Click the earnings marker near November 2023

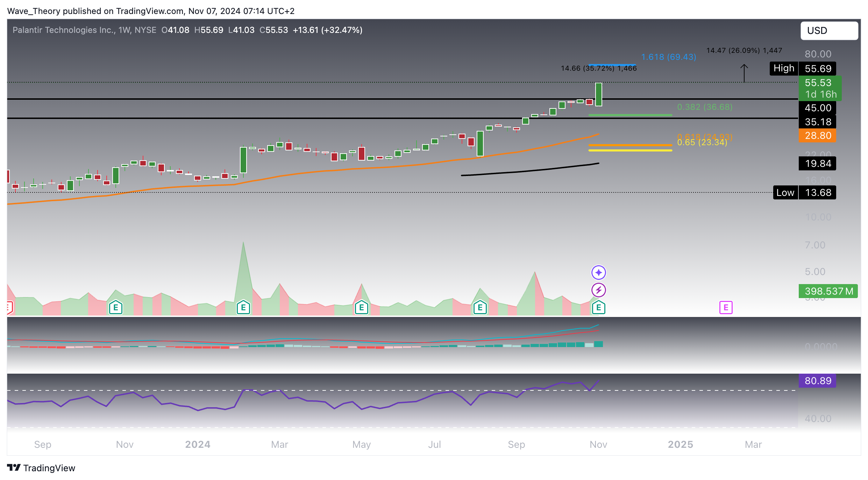pos(115,308)
